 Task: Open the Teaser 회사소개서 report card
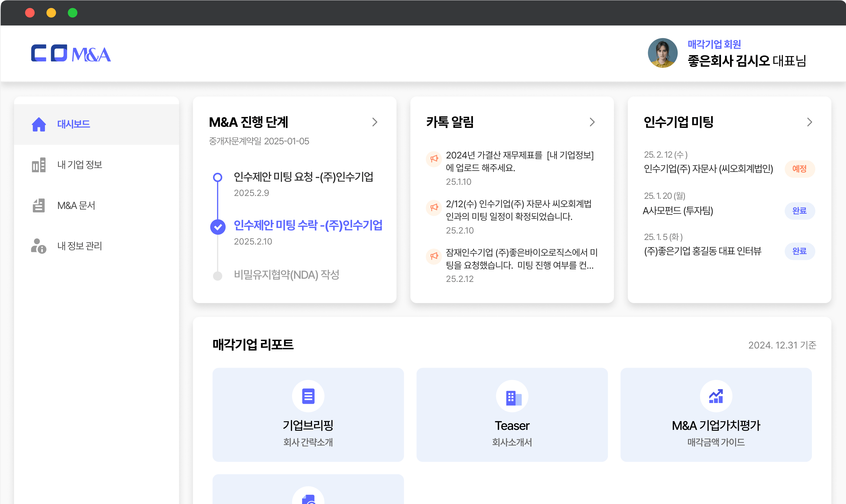pos(512,415)
